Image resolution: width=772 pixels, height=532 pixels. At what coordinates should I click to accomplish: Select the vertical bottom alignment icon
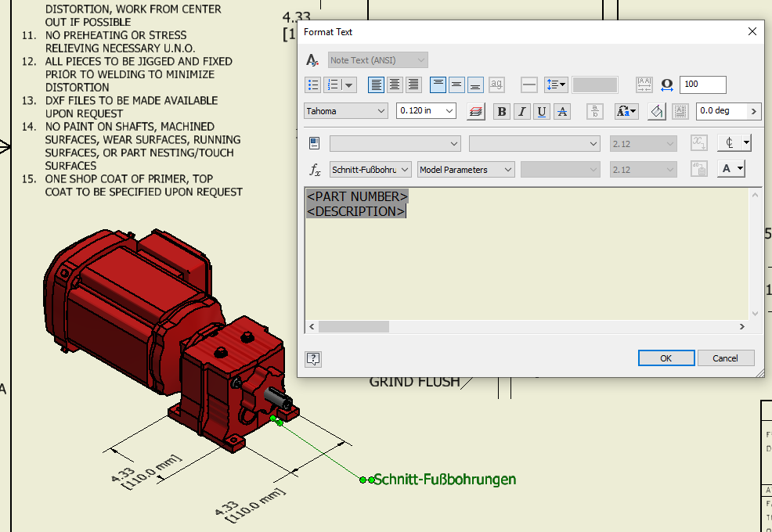(x=474, y=84)
